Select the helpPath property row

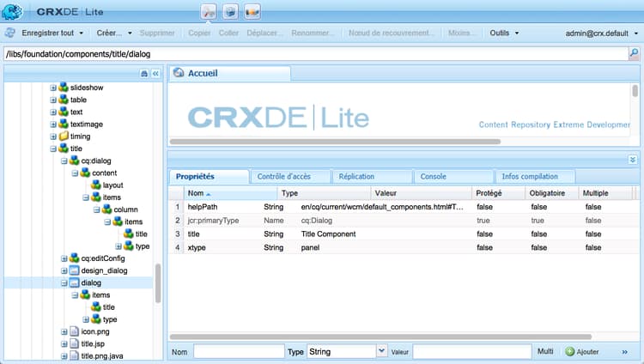click(404, 207)
